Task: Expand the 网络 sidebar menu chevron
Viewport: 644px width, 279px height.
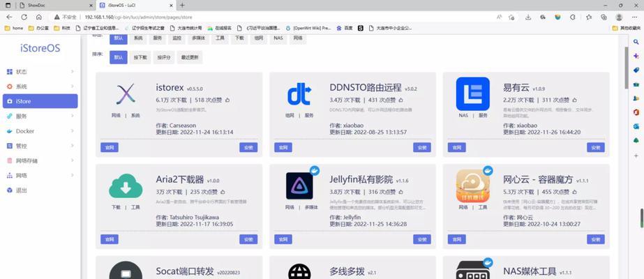Action: point(73,175)
